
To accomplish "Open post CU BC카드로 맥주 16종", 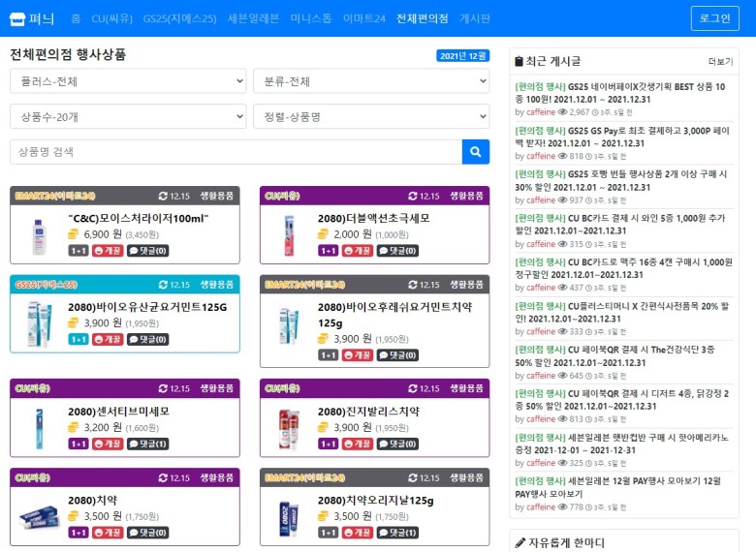I will click(x=623, y=268).
